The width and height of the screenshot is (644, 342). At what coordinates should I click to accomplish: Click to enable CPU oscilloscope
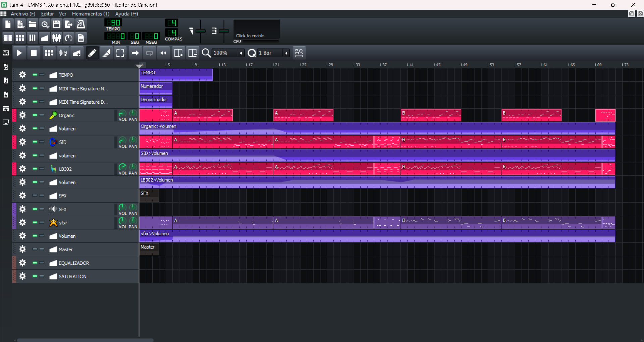[257, 30]
